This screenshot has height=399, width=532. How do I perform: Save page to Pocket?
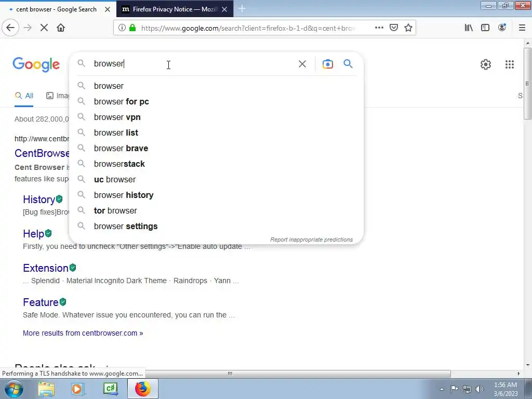[394, 28]
